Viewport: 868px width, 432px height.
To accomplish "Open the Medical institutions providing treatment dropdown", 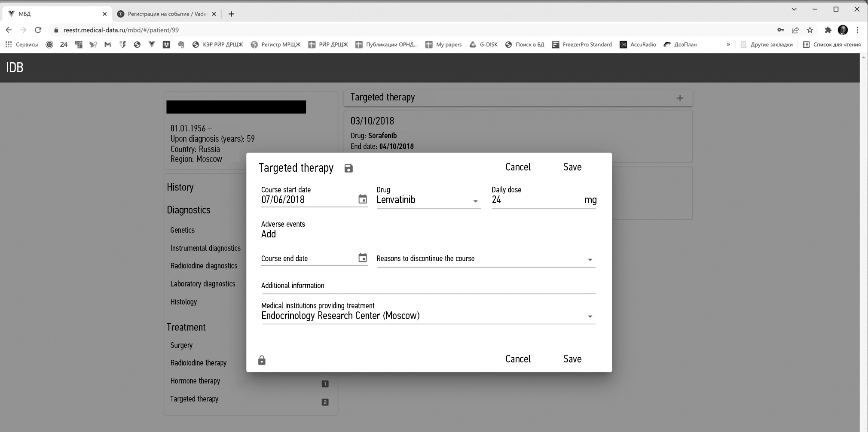I will [x=590, y=316].
